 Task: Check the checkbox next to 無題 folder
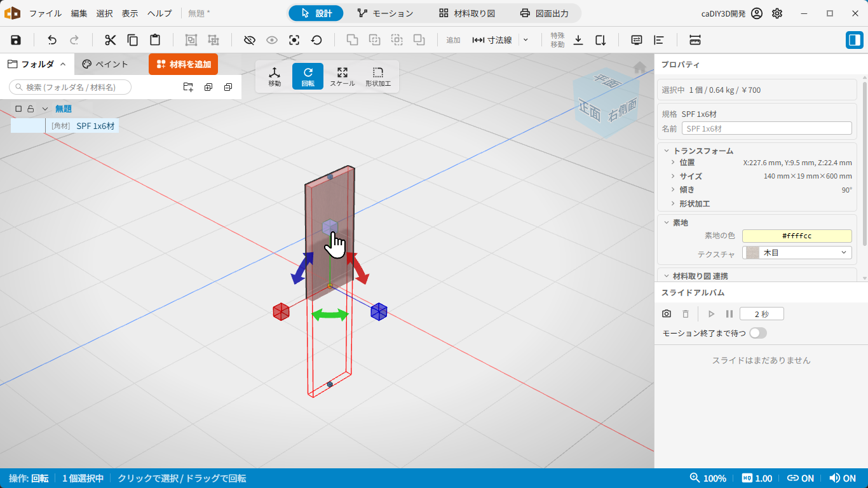(x=18, y=109)
